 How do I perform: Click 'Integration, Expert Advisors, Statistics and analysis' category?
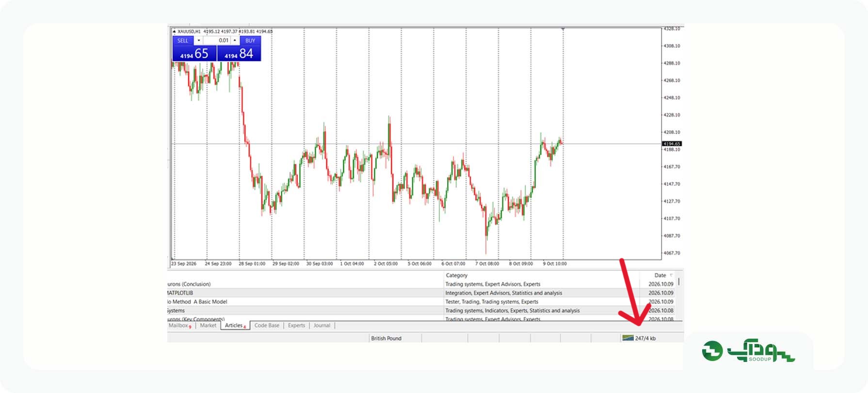(x=504, y=293)
